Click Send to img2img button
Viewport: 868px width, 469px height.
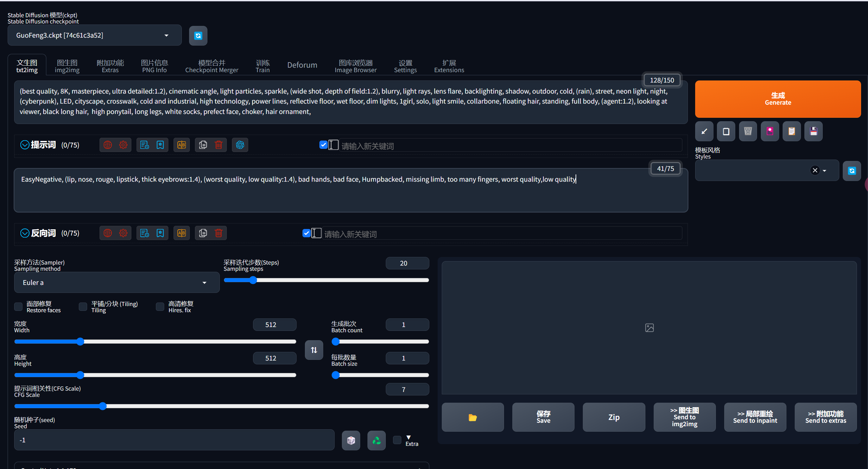click(x=684, y=417)
